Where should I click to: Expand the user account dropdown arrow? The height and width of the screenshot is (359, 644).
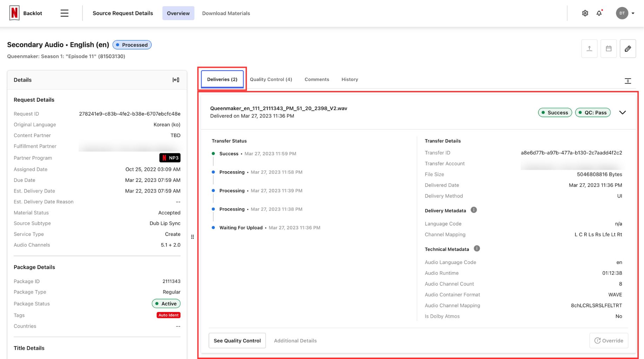tap(633, 13)
